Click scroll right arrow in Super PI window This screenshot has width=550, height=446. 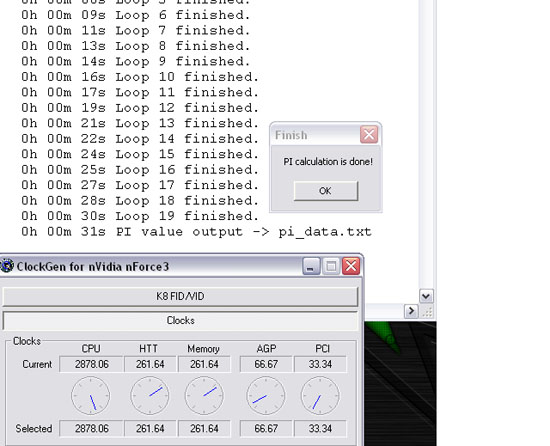(411, 311)
